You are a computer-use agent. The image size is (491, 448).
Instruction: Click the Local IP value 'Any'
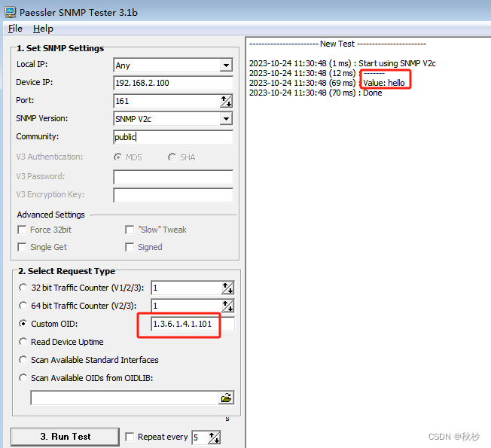point(123,66)
